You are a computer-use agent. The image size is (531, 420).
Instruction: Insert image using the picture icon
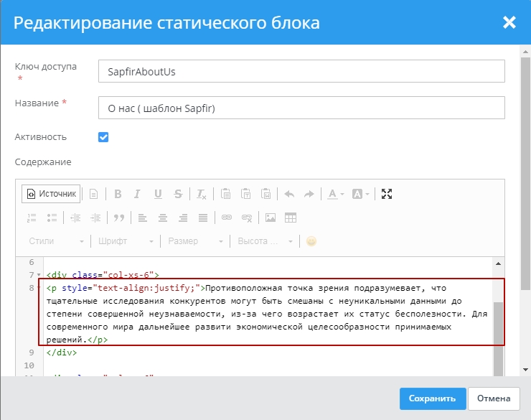point(271,218)
